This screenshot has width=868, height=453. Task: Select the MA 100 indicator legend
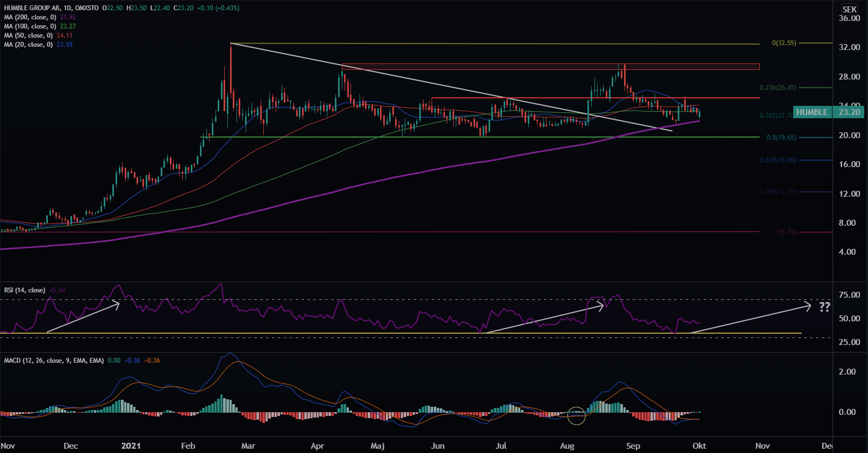(x=30, y=26)
